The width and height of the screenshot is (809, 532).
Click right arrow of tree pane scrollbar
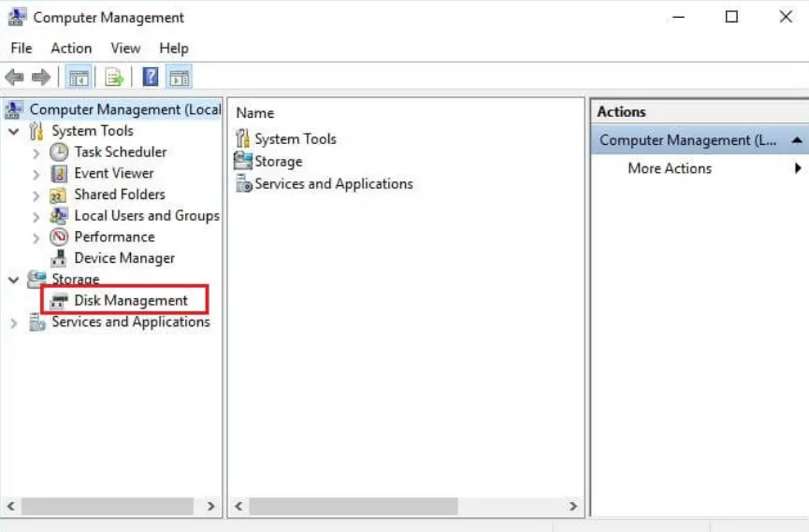tap(210, 506)
